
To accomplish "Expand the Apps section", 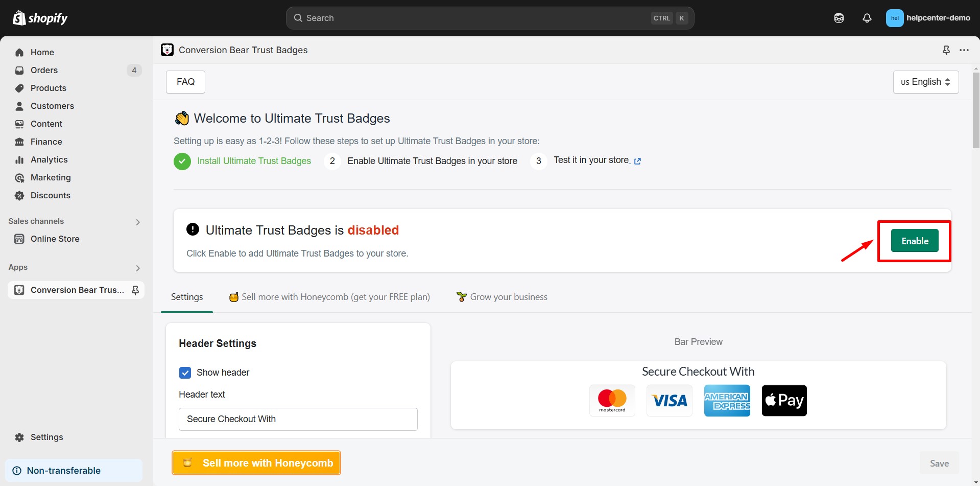I will pos(137,268).
